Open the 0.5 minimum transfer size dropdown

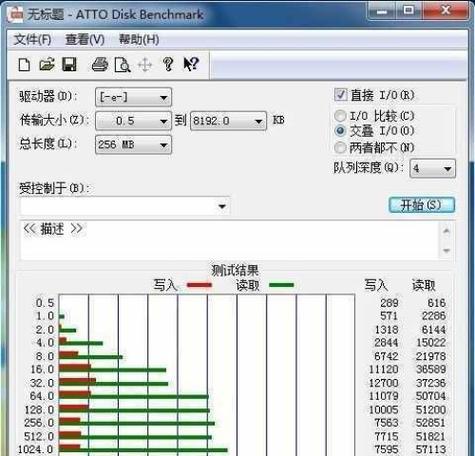(x=133, y=121)
